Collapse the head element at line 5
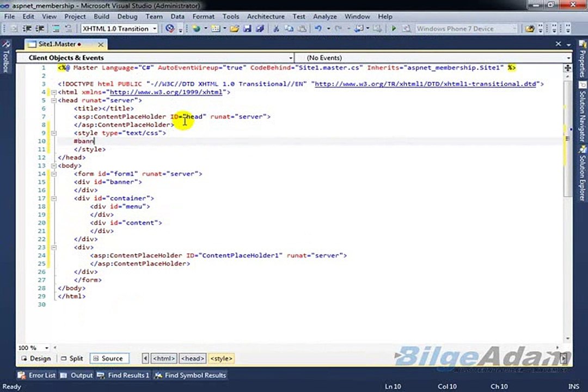 pyautogui.click(x=53, y=101)
